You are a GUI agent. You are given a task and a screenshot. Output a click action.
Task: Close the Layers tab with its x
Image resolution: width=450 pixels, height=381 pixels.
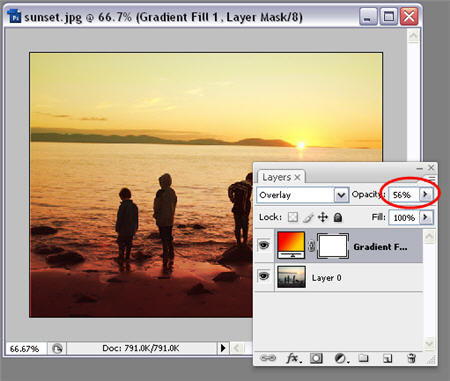[x=297, y=177]
